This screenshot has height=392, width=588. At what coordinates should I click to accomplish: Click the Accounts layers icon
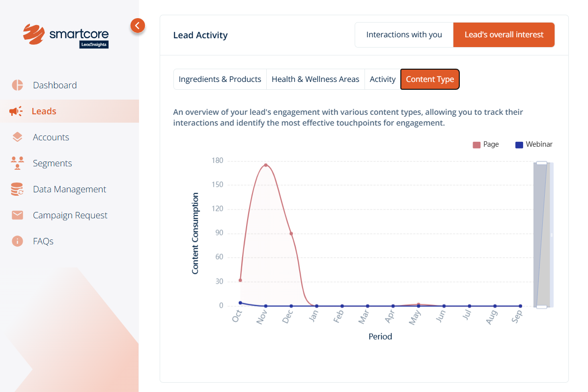coord(18,137)
